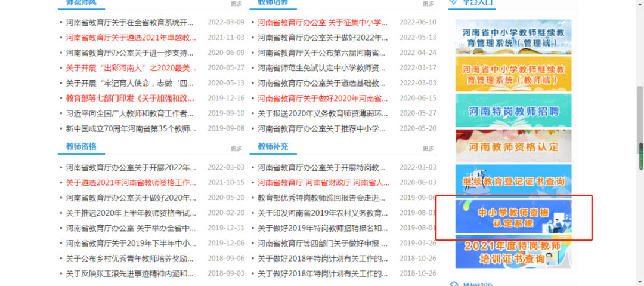Click the 河南教师资格认定 banner
Screen dimensions: 644x286
coord(513,146)
